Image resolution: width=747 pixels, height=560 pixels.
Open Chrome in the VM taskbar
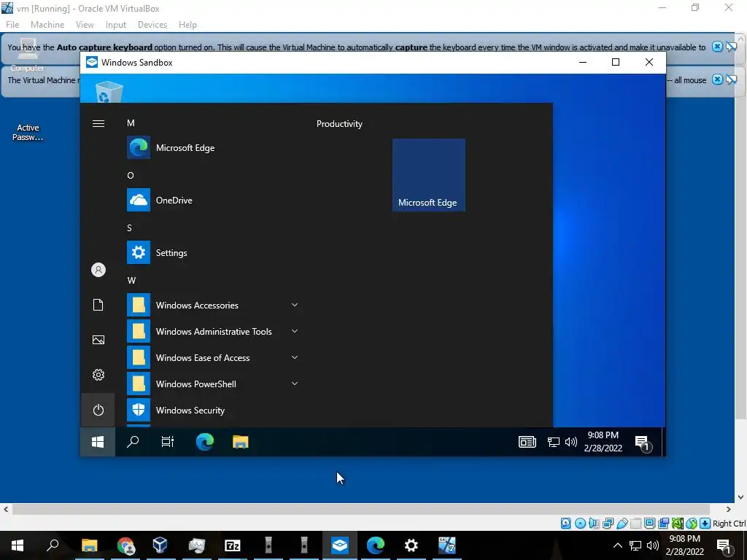125,545
